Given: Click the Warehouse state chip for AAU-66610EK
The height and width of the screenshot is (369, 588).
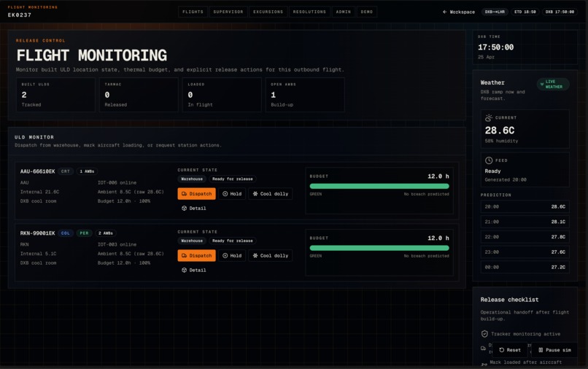Looking at the screenshot, I should tap(192, 179).
